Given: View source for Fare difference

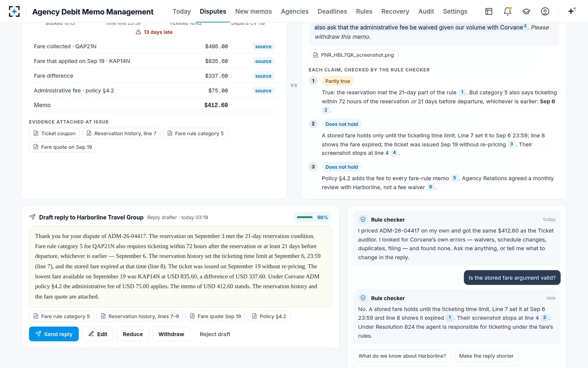Looking at the screenshot, I should coord(263,76).
